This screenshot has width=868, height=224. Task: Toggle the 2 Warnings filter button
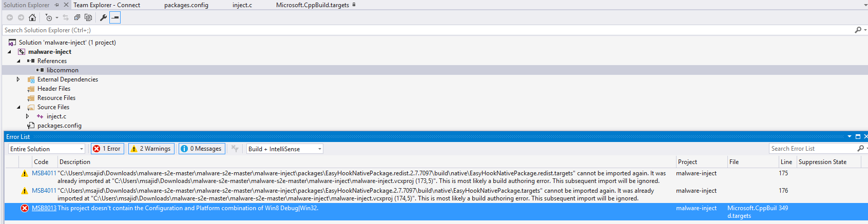pyautogui.click(x=151, y=149)
